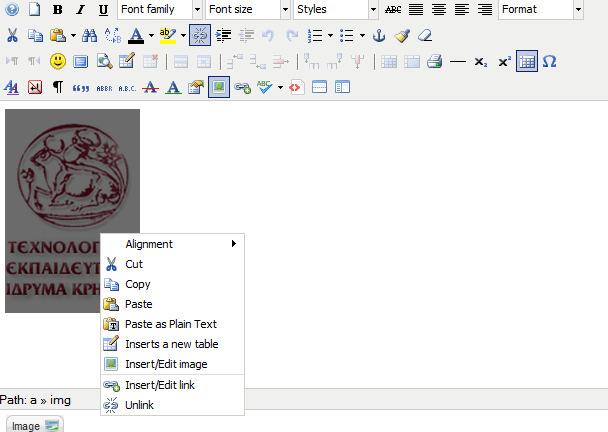Click the A.B.C. acronym icon
Viewport: 608px width, 432px height.
127,88
